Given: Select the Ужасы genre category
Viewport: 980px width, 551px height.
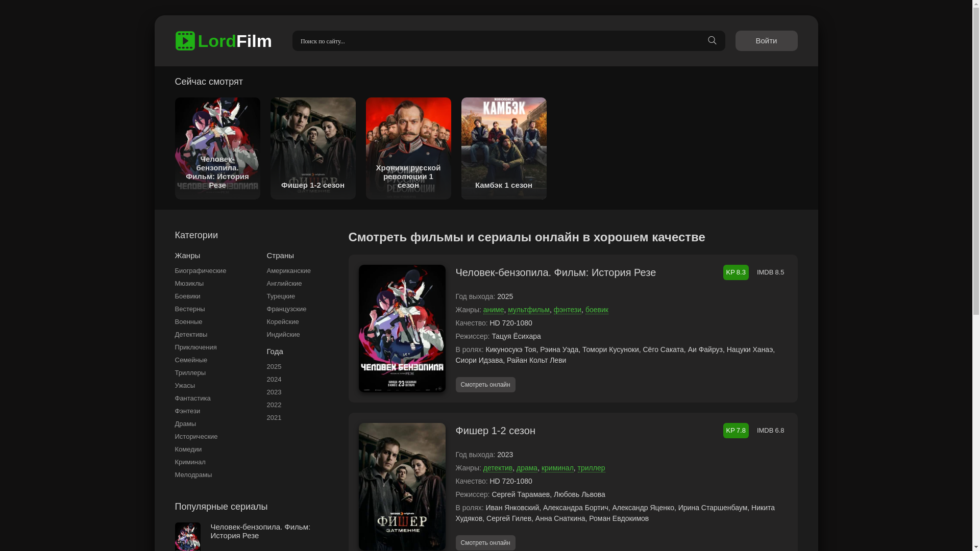Looking at the screenshot, I should click(185, 386).
